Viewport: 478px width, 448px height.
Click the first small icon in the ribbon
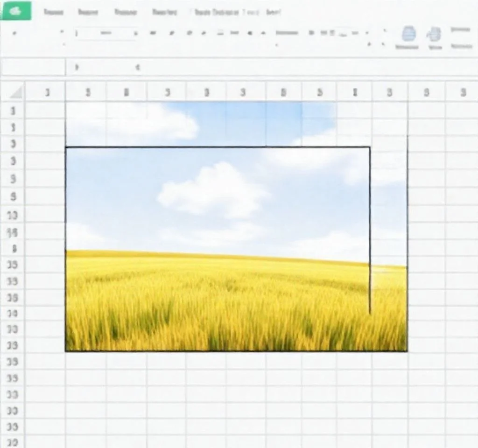tap(14, 33)
